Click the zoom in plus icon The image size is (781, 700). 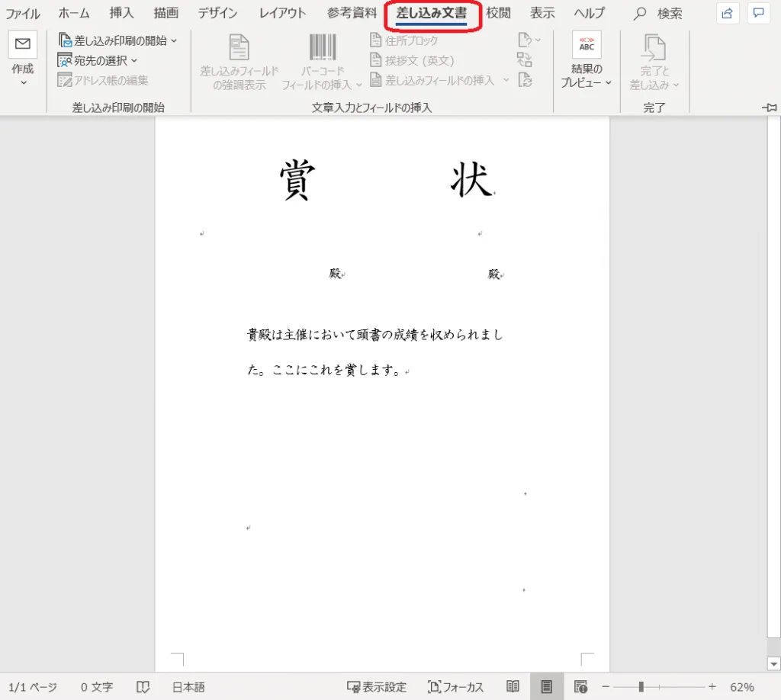point(712,687)
